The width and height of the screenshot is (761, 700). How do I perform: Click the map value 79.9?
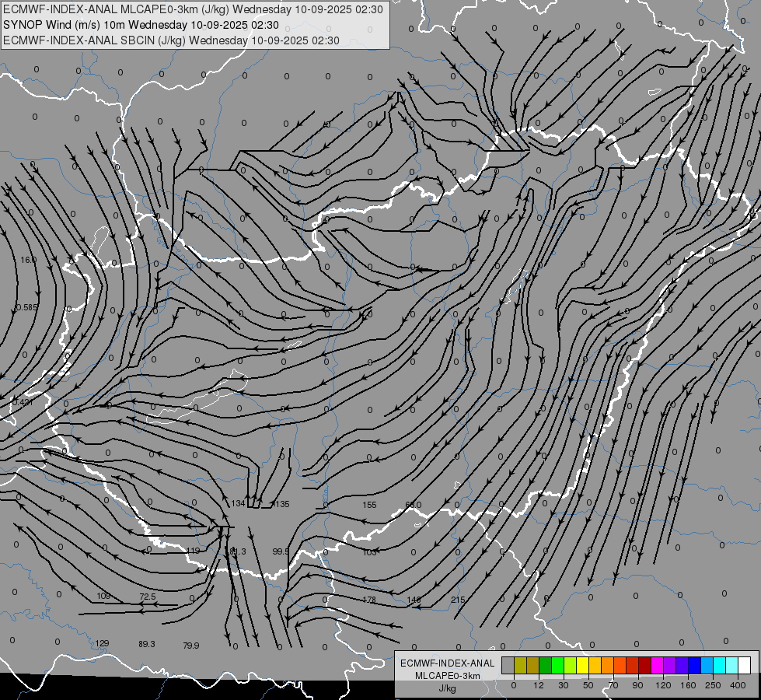coord(190,645)
